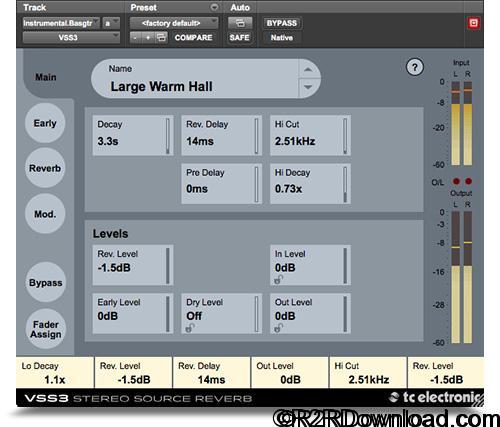Click the preset settings icon beside plus button
Viewport: 500px width, 427px height.
[161, 37]
